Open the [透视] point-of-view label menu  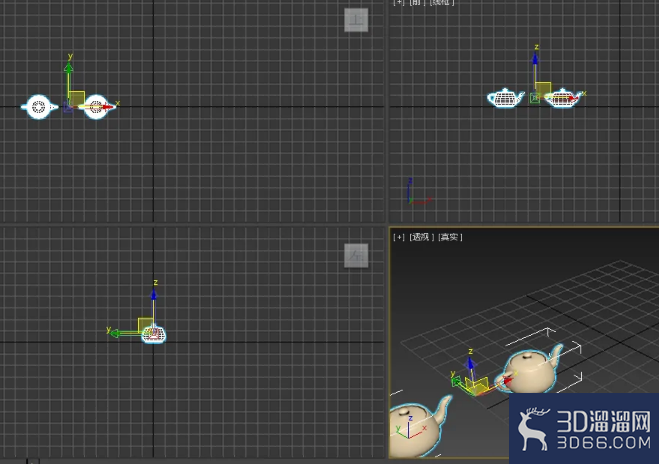(421, 237)
